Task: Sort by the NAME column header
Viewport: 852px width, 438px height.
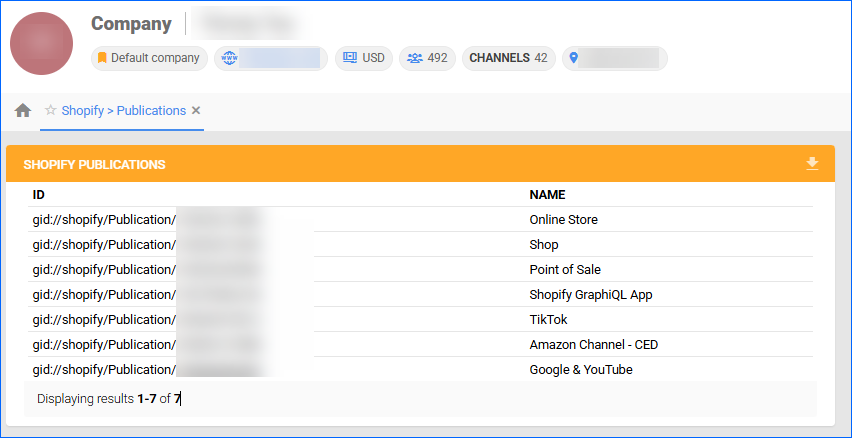Action: pyautogui.click(x=547, y=195)
